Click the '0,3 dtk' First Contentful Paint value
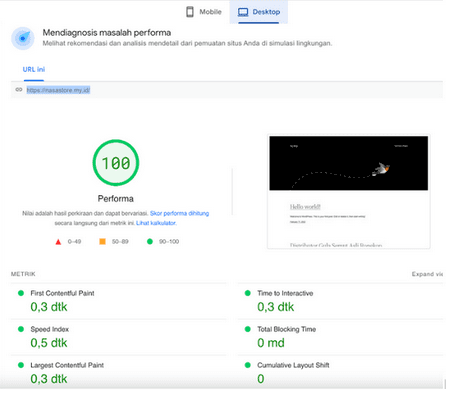Viewport: 468px width, 396px height. pos(49,307)
